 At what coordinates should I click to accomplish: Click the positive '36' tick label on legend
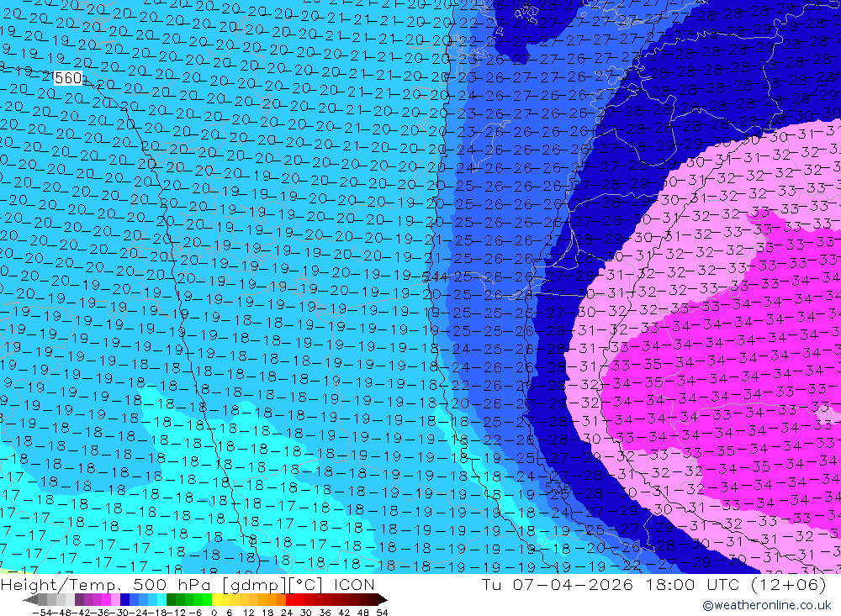click(x=325, y=613)
